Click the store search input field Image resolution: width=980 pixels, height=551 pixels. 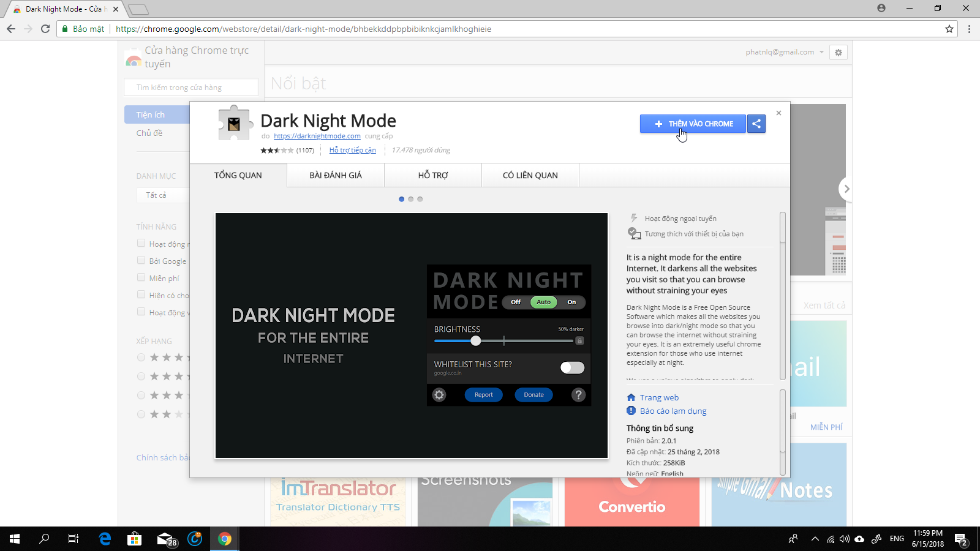tap(191, 87)
